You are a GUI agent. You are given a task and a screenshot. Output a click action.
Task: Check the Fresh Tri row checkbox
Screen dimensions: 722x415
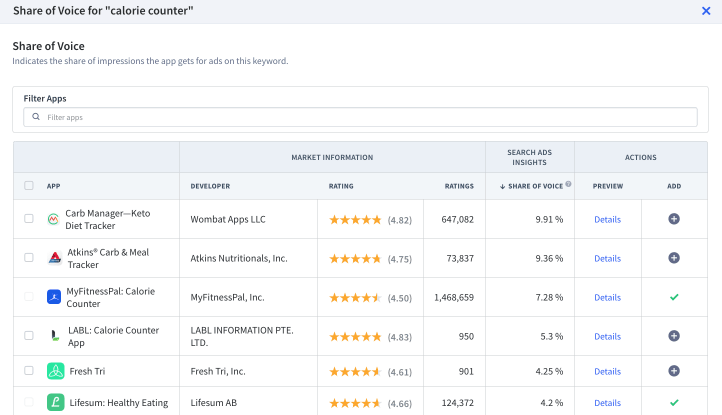[x=29, y=370]
